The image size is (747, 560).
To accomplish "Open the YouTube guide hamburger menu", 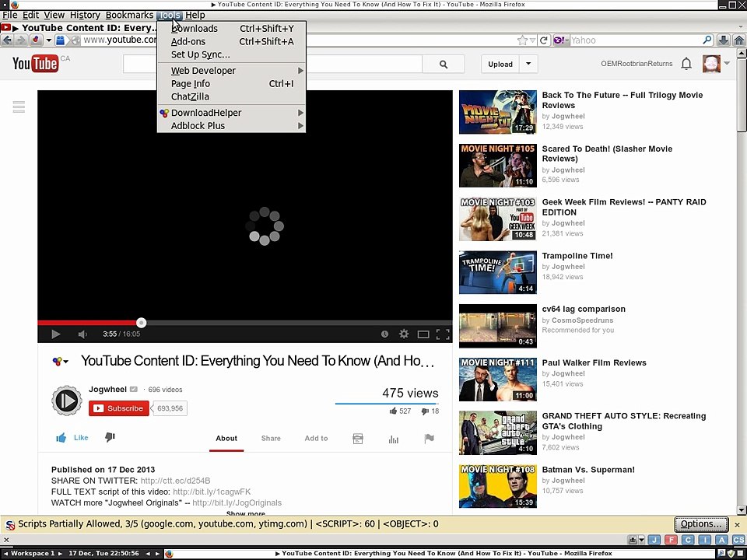I will 19,107.
